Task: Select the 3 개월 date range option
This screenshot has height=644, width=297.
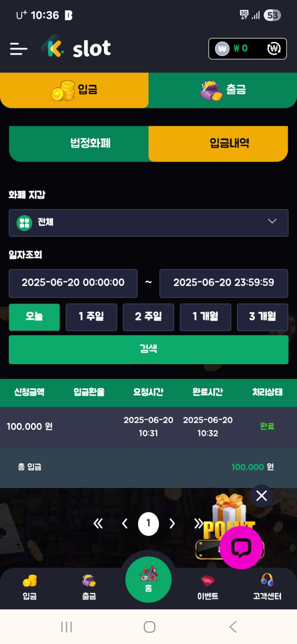Action: 262,317
